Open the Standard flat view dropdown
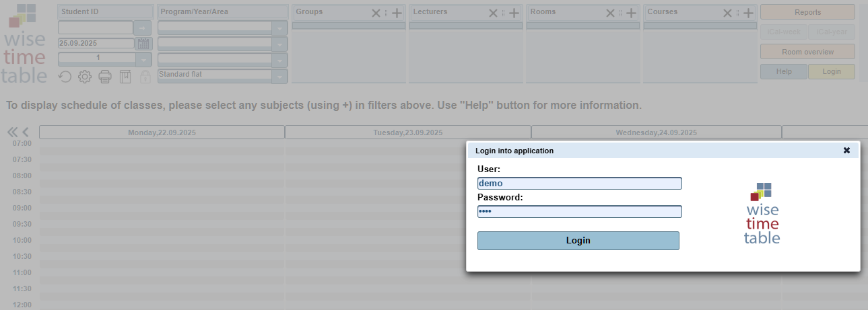Image resolution: width=868 pixels, height=310 pixels. [x=279, y=77]
